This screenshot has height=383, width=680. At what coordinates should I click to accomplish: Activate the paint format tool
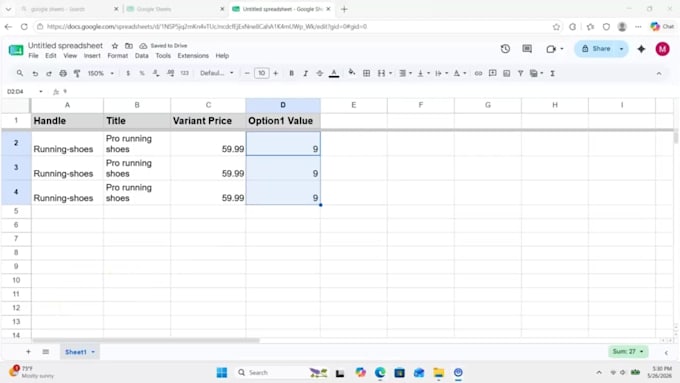coord(77,73)
